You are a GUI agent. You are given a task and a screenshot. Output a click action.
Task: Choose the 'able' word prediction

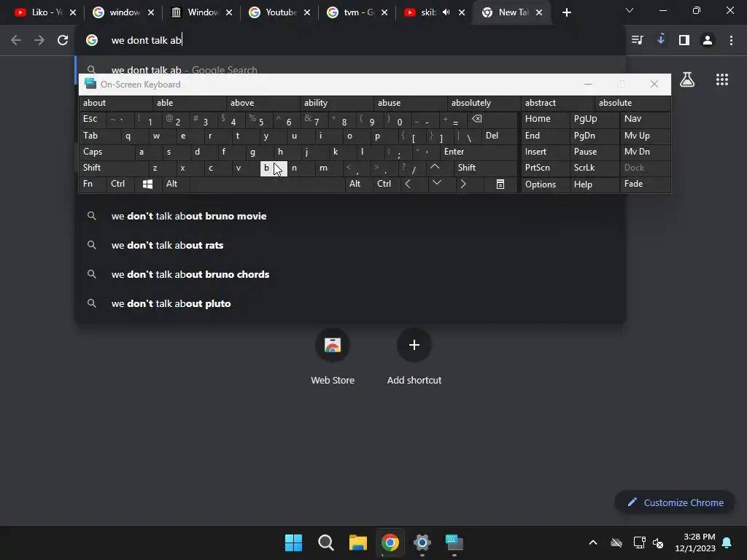tap(189, 103)
